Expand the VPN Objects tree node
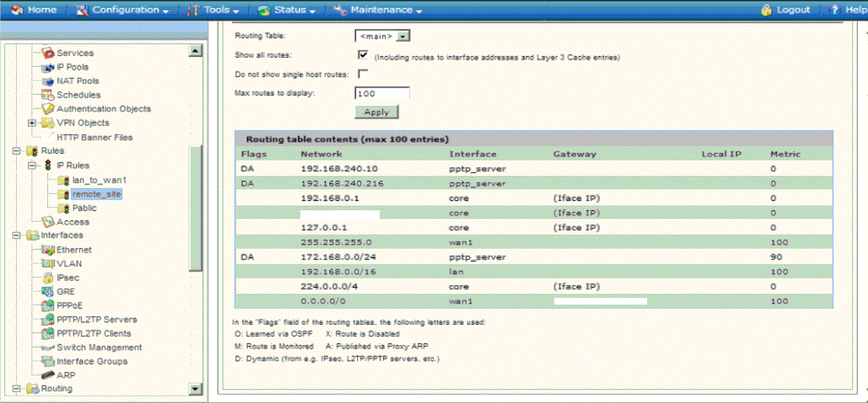Screen dimensions: 868x403 coord(31,123)
